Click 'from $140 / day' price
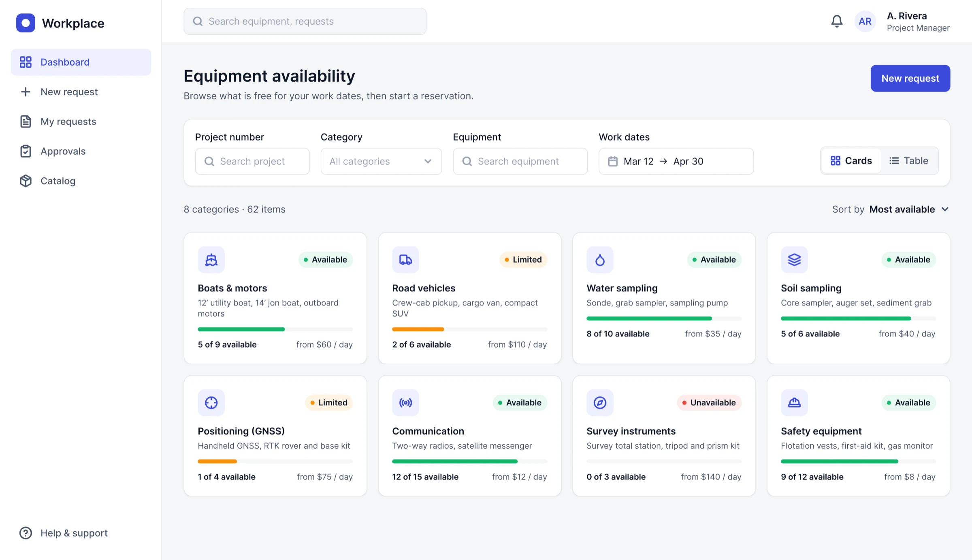972x560 pixels. (x=711, y=477)
